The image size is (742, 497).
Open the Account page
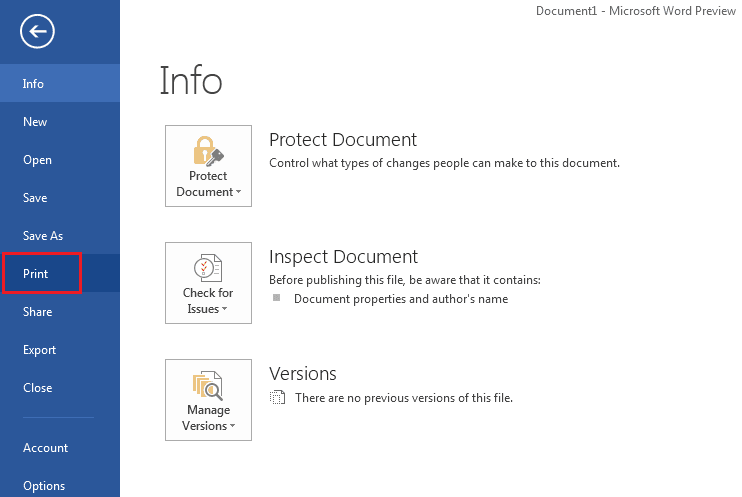60,447
